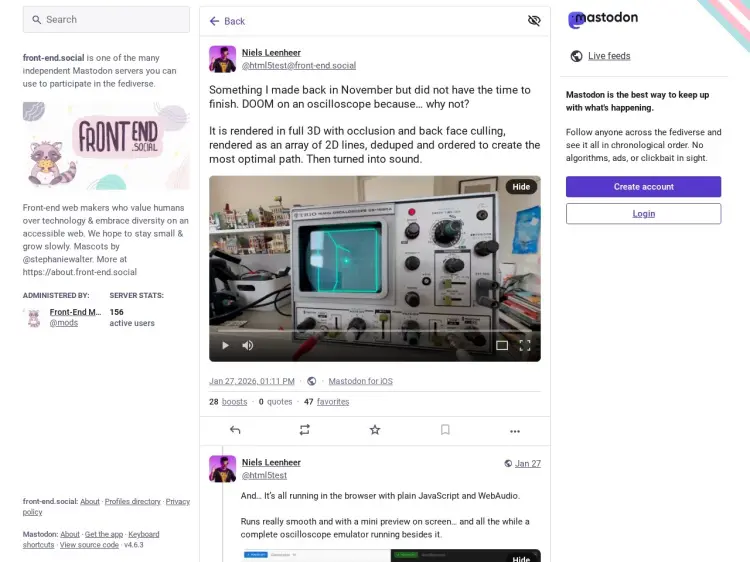
Task: Play the DOOM oscilloscope video
Action: (x=225, y=345)
